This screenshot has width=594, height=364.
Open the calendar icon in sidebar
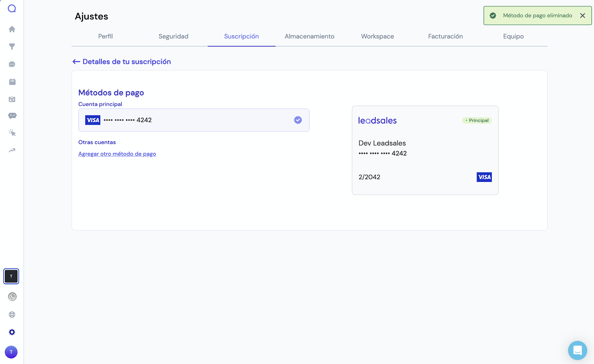coord(12,82)
